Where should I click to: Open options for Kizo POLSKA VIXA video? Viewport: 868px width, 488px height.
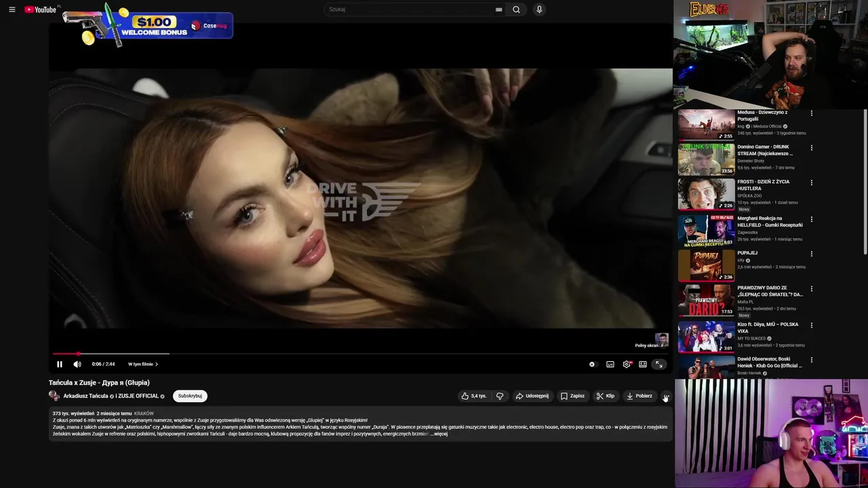[x=811, y=325]
